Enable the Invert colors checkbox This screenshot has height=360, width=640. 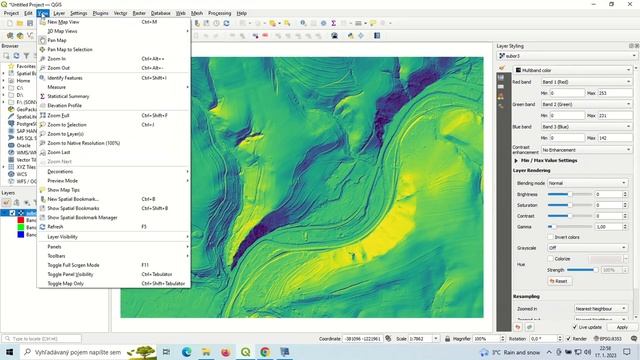click(550, 237)
